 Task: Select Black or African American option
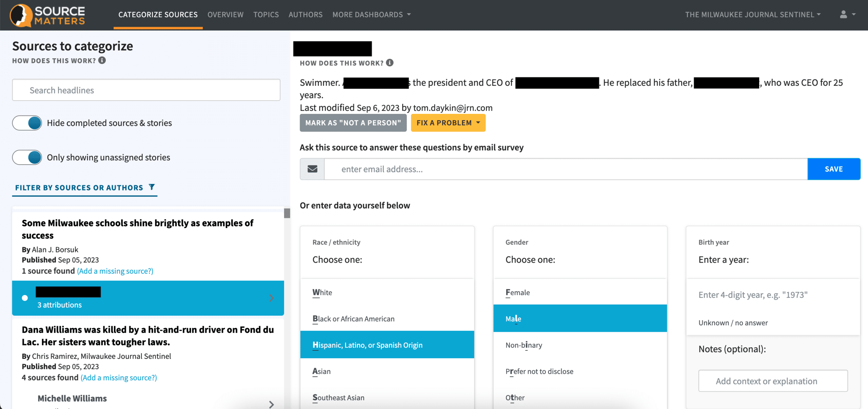click(x=387, y=319)
